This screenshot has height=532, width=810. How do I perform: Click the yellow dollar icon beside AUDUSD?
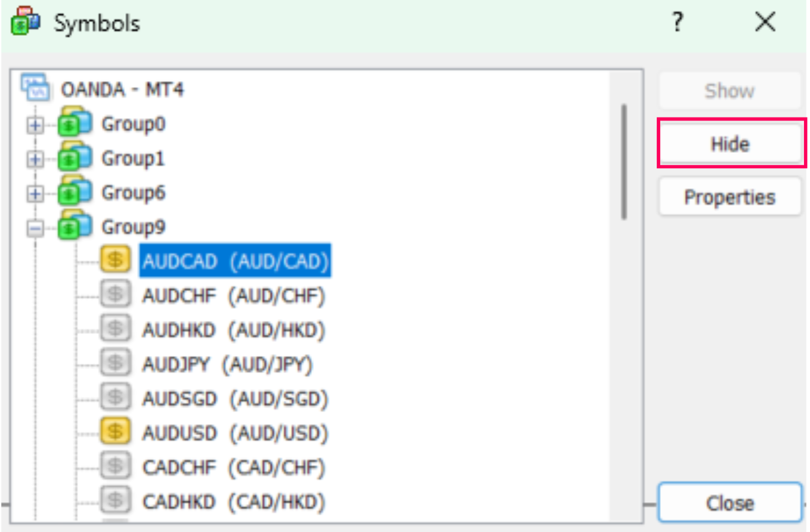click(x=115, y=431)
